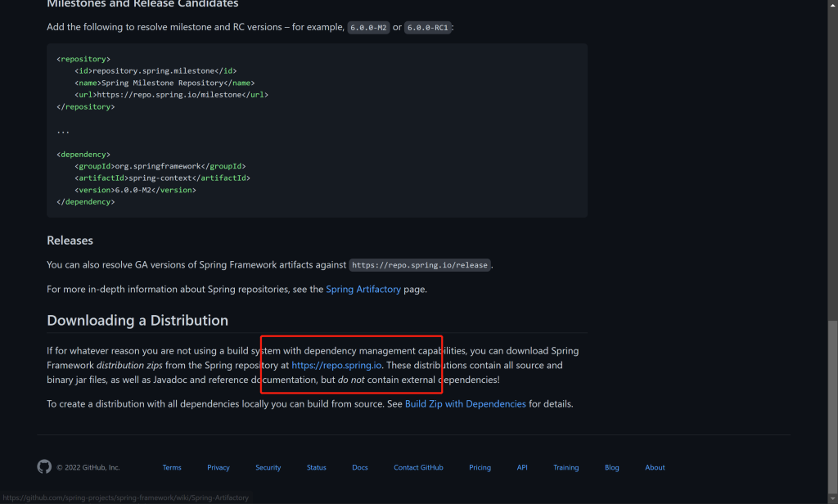The width and height of the screenshot is (838, 504).
Task: Open the https://repo.spring.io link
Action: tap(336, 365)
